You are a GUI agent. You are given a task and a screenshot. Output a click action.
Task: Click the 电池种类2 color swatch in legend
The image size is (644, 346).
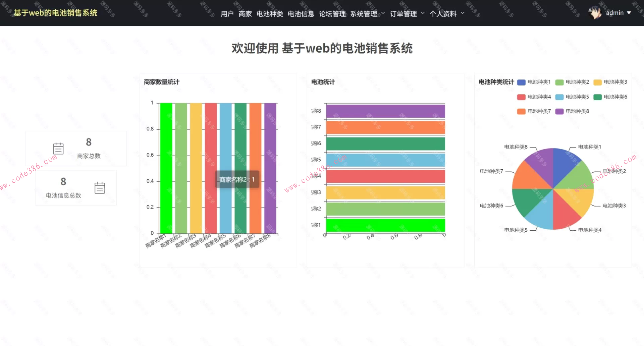[559, 82]
